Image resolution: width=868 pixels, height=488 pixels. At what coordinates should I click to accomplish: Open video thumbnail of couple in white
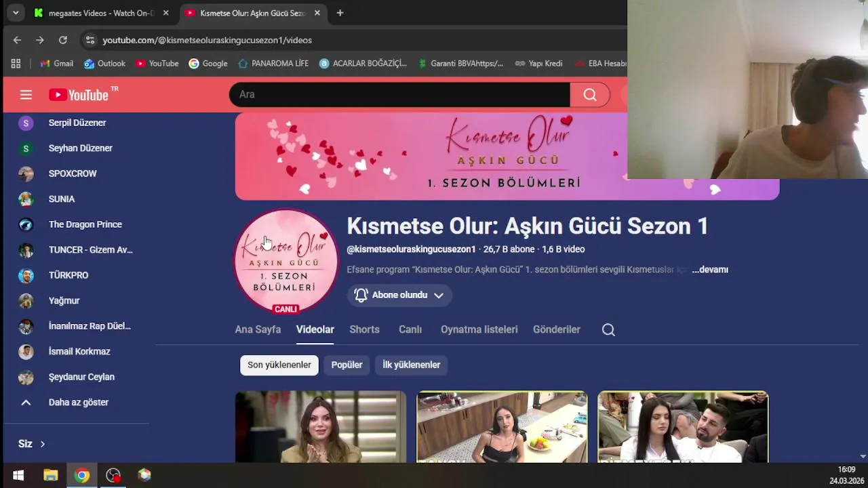(683, 427)
